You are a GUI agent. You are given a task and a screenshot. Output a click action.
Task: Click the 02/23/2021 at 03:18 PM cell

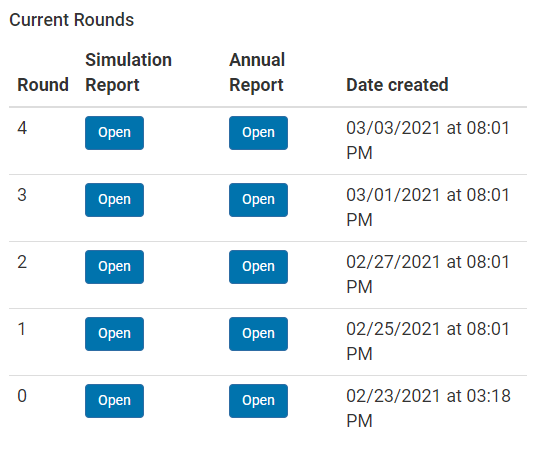pyautogui.click(x=428, y=408)
